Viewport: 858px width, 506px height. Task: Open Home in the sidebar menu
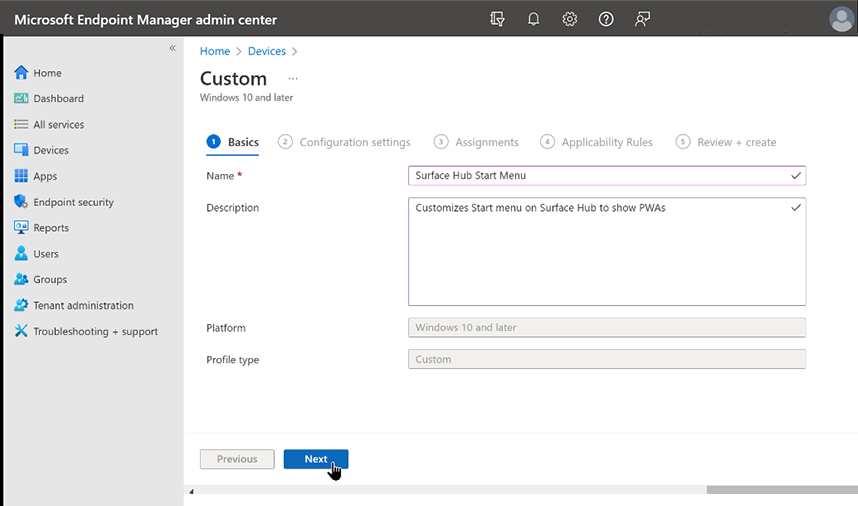(48, 73)
